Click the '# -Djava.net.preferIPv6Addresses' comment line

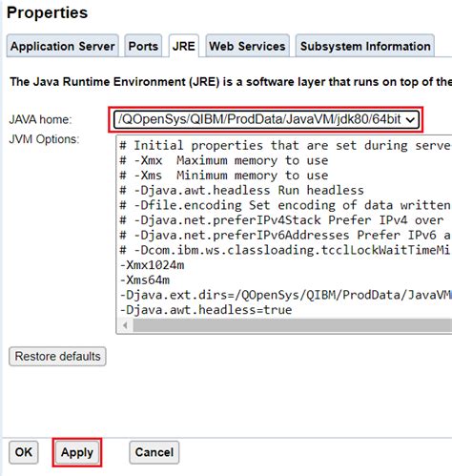[x=285, y=235]
